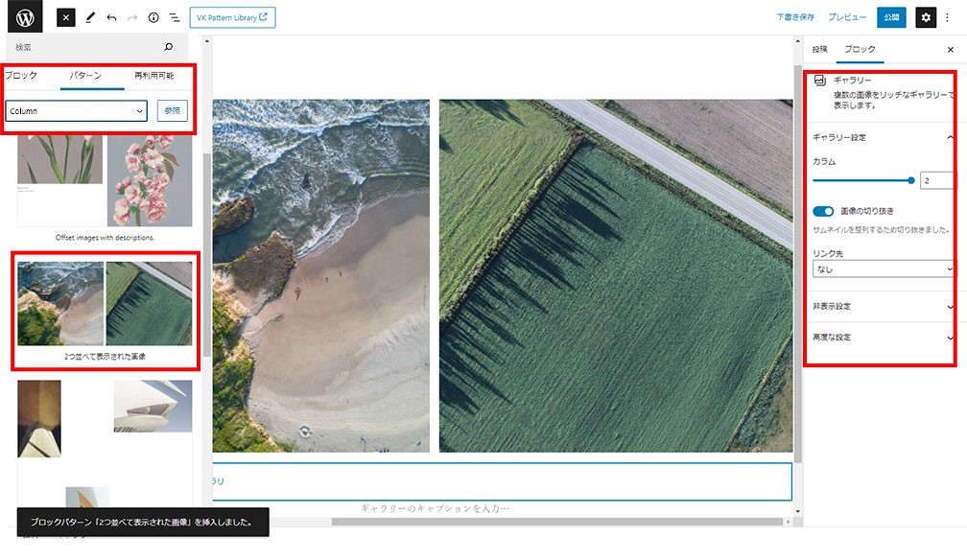The image size is (967, 560).
Task: Open the VK Pattern Library link
Action: [x=232, y=17]
